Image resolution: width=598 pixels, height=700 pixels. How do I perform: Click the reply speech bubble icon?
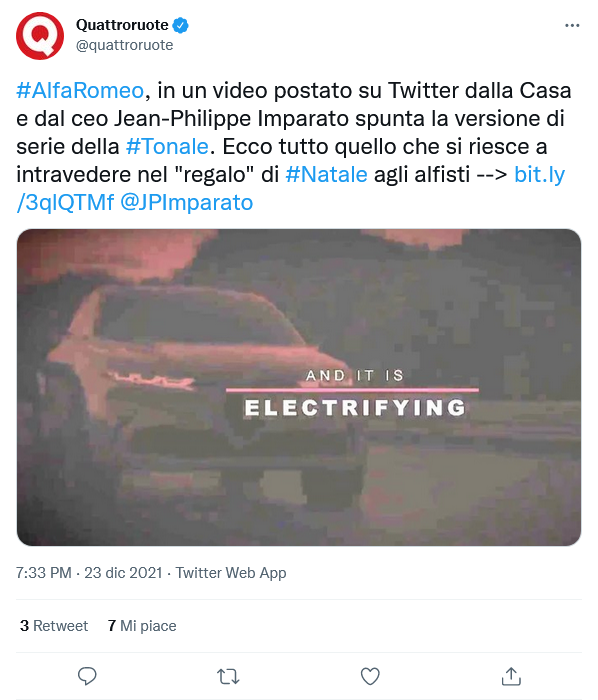(x=87, y=676)
